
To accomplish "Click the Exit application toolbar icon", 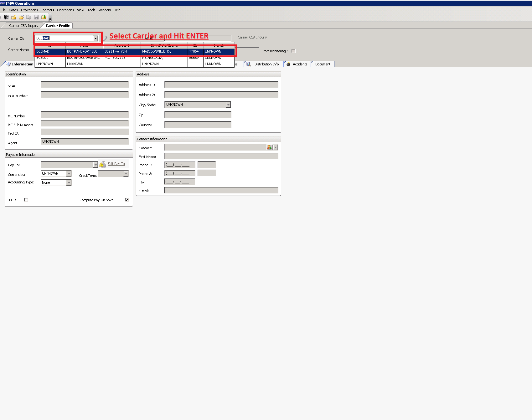I will [6, 17].
